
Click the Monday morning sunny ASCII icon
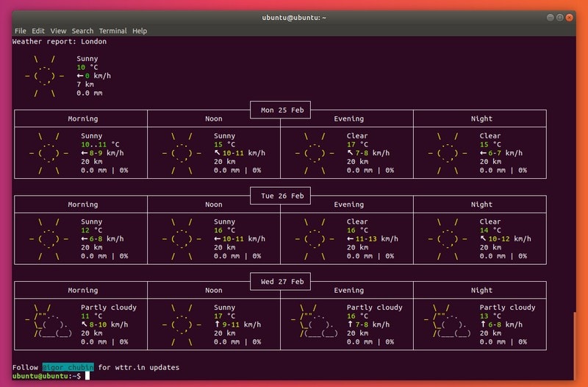coord(49,153)
